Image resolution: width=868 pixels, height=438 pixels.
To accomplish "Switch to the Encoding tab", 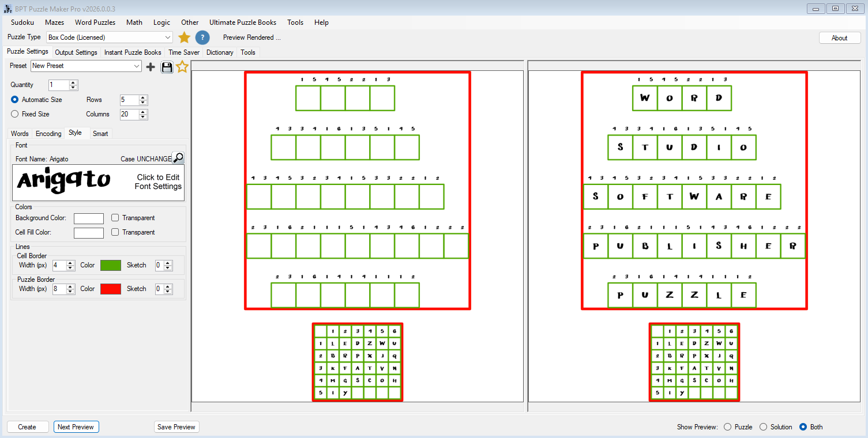I will click(48, 134).
